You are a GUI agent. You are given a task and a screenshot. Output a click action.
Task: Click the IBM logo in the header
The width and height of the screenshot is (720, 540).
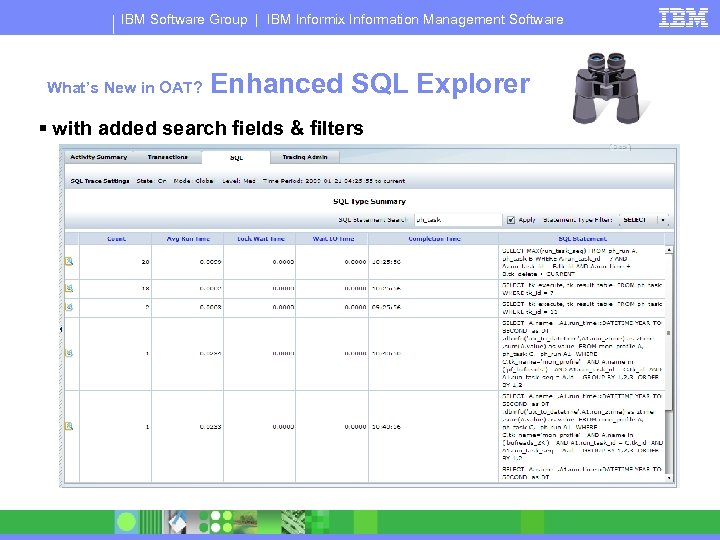tap(683, 18)
